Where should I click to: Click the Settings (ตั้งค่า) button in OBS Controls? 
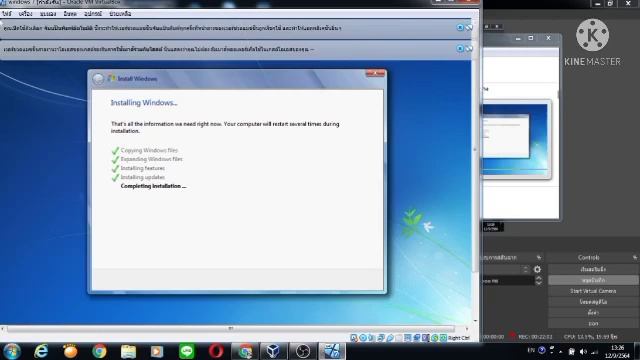click(x=593, y=313)
